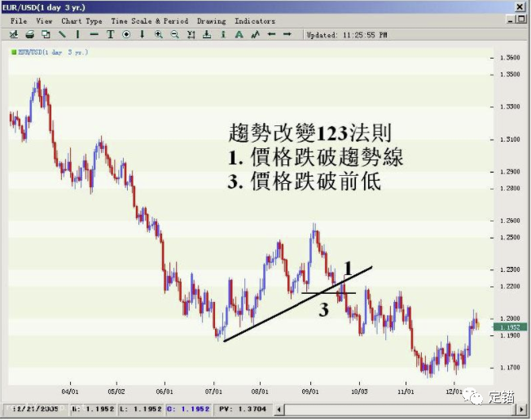531x420 pixels.
Task: Click the horizontal scrollbar track
Action: 400,409
